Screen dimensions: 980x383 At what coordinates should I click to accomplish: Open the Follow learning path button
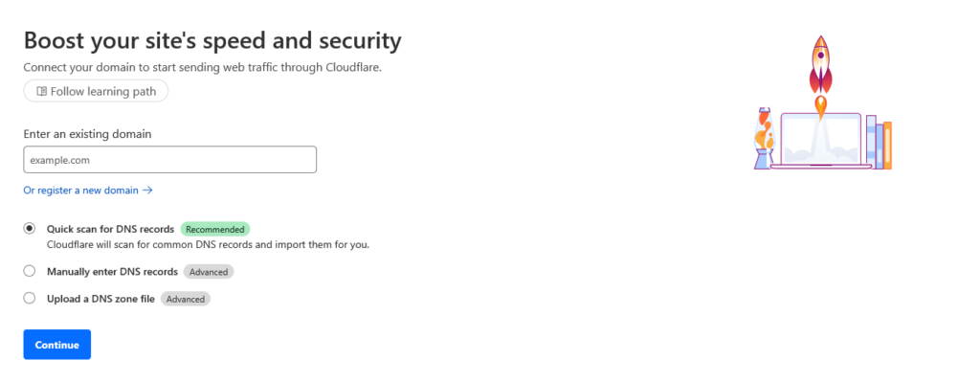[96, 91]
